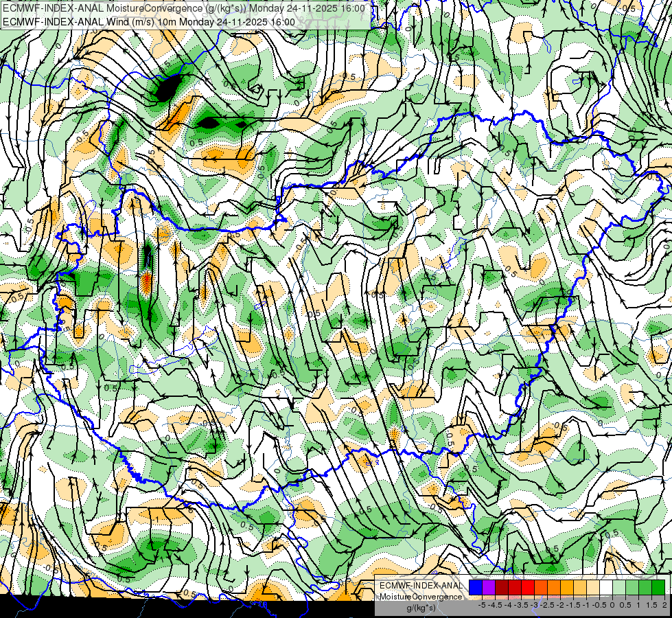Screen dimensions: 672x618
Task: Pick the bright red swatch left of -3
Action: coord(528,588)
